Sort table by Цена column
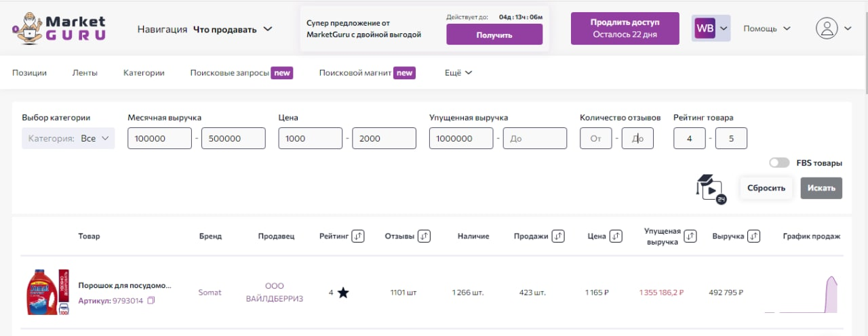Viewport: 868px width, 336px height. point(616,236)
